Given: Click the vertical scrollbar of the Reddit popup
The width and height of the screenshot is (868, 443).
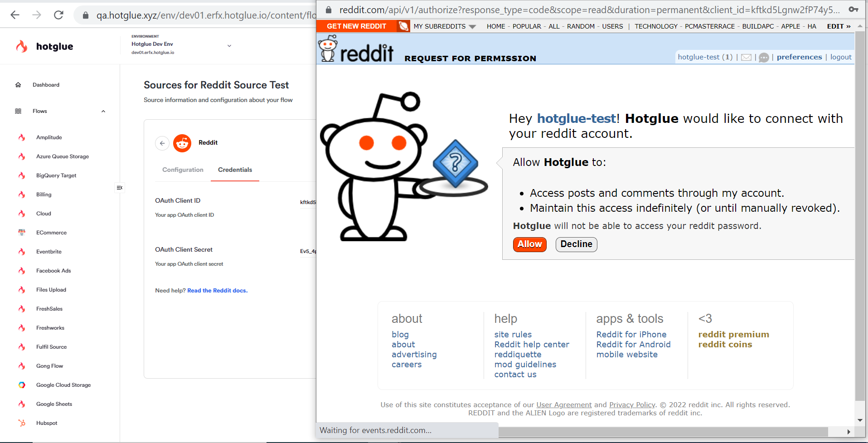Looking at the screenshot, I should (x=860, y=216).
